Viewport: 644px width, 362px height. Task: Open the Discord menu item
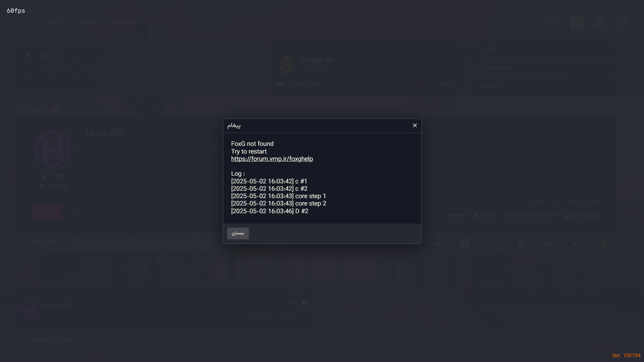tap(124, 22)
